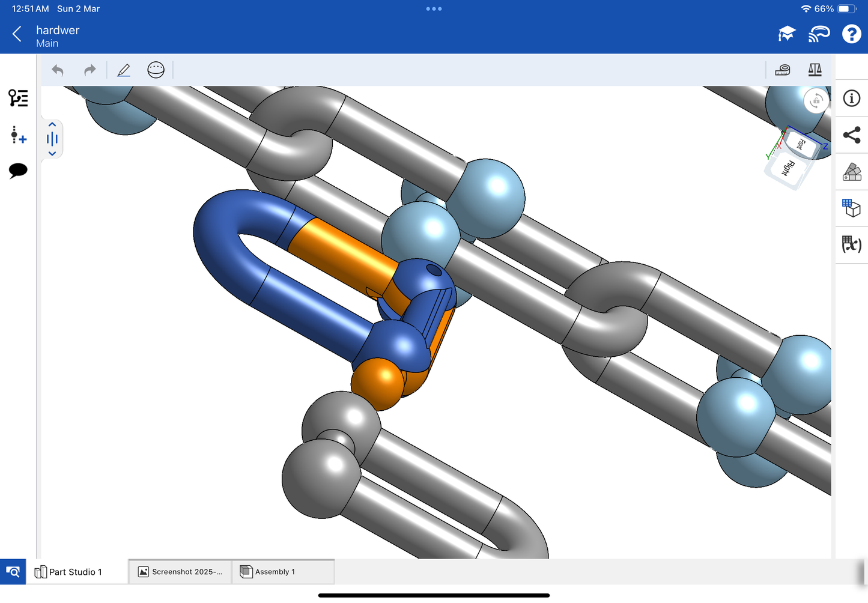Click the Front face of view cube
Screen dimensions: 868x603
801,144
